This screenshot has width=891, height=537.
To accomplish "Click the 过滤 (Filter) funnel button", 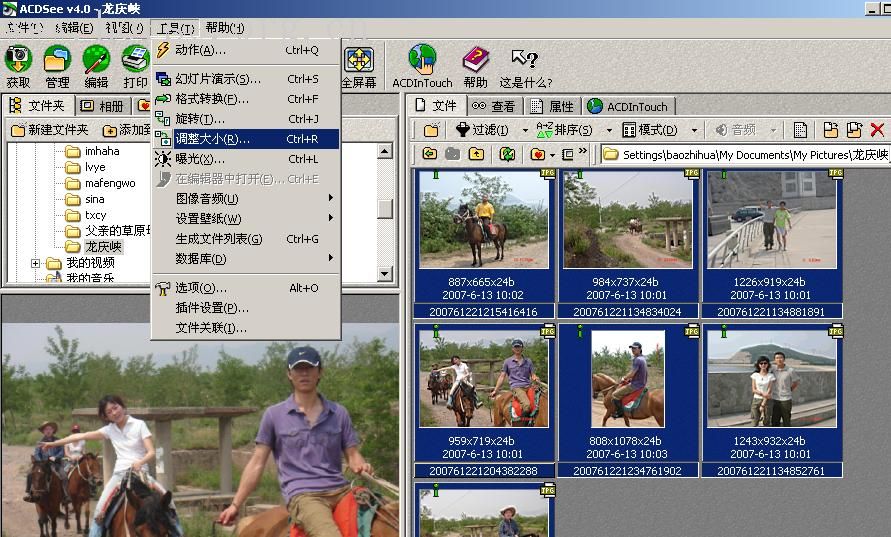I will [482, 130].
